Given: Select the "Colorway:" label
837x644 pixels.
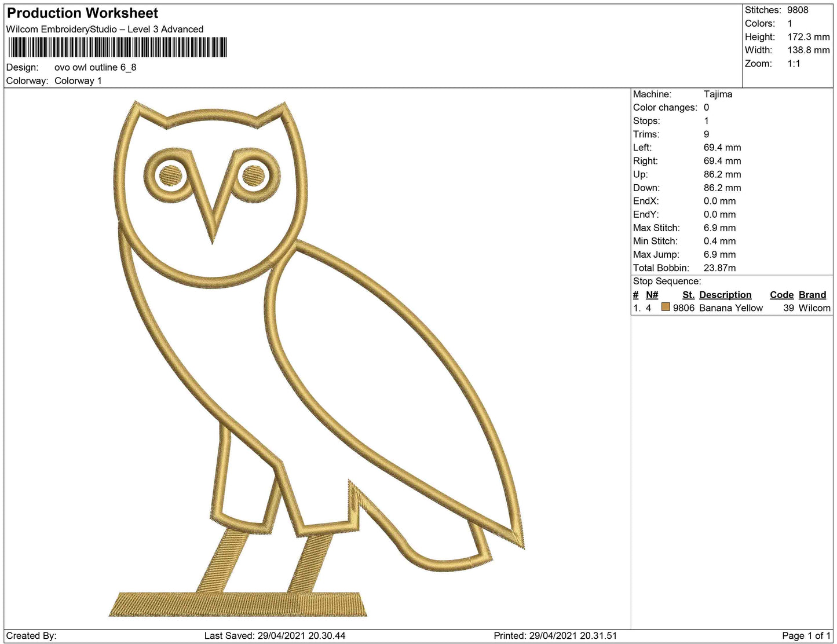Looking at the screenshot, I should click(x=27, y=80).
